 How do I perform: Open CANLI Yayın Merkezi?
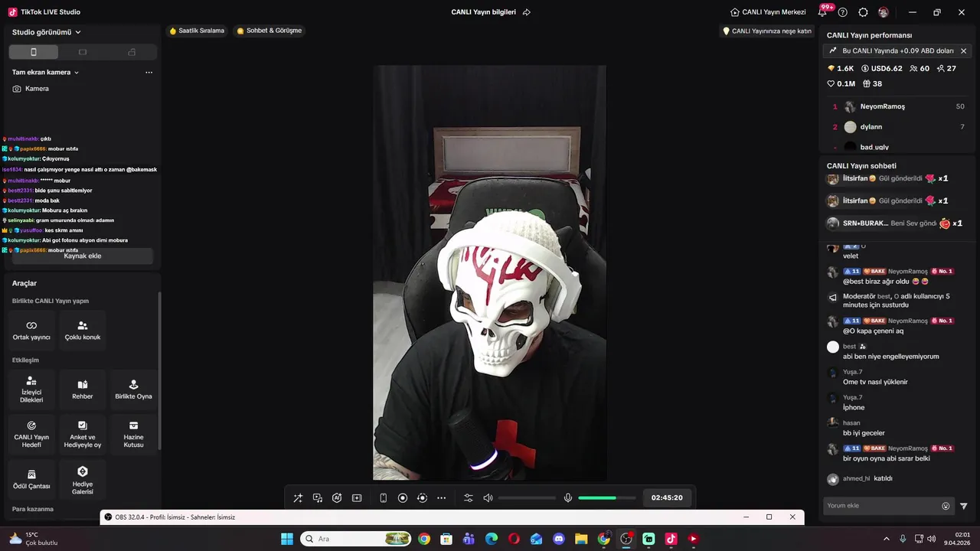[x=768, y=12]
